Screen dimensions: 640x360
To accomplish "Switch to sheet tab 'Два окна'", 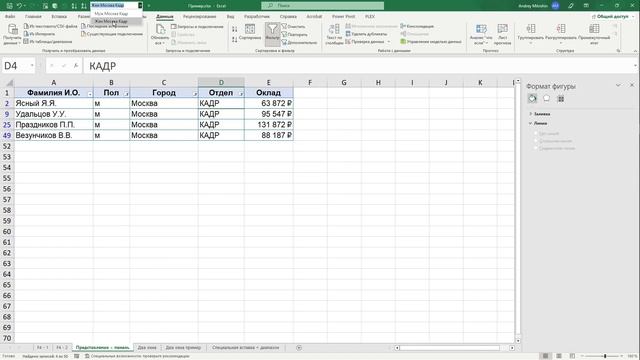I will [147, 347].
